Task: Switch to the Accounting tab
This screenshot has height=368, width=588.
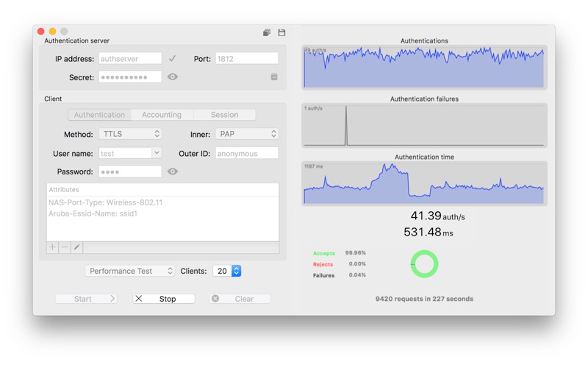Action: [162, 115]
